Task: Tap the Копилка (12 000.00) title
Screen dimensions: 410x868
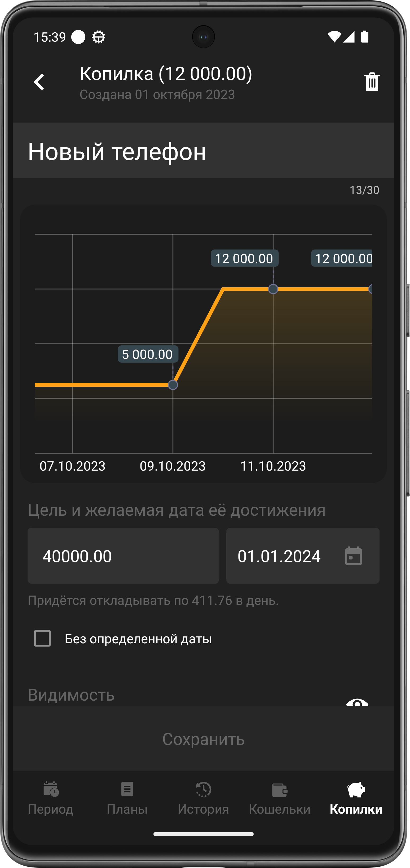Action: pos(166,74)
